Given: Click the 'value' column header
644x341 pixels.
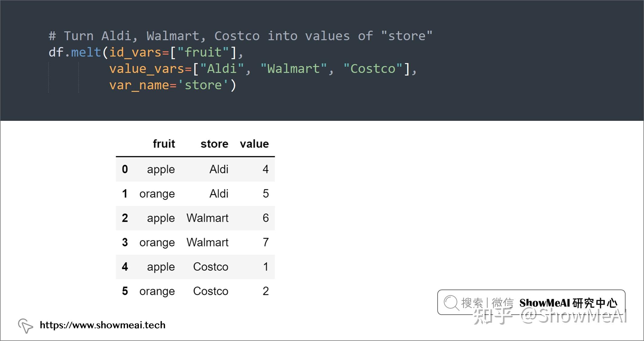Looking at the screenshot, I should click(x=254, y=144).
